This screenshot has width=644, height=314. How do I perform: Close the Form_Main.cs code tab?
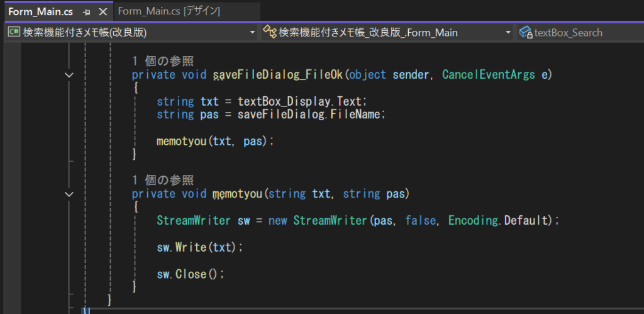pos(103,12)
